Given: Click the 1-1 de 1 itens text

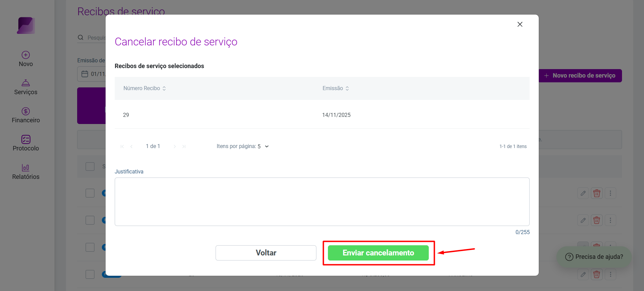Looking at the screenshot, I should 513,146.
